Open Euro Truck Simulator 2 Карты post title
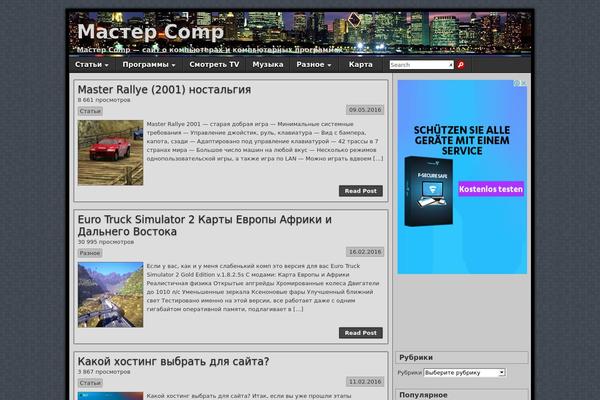Viewport: 600px width, 400px height. tap(205, 225)
